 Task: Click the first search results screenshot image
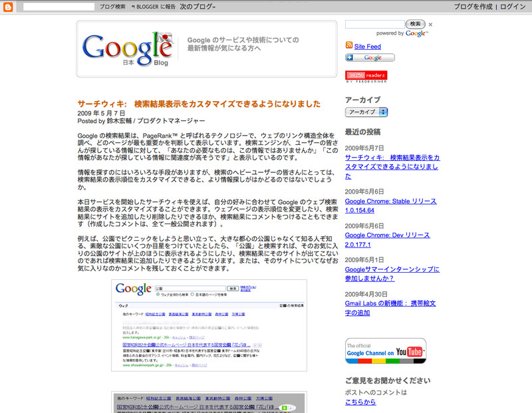209,325
